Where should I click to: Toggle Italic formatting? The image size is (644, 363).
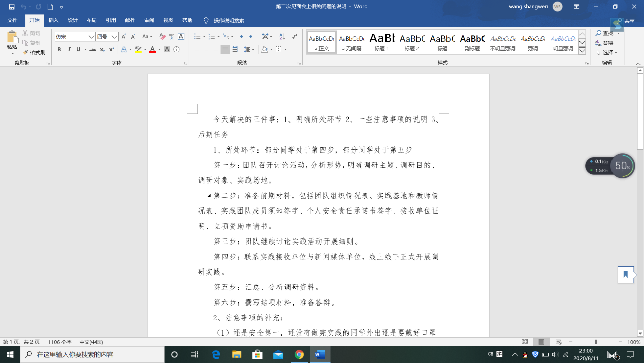[69, 50]
